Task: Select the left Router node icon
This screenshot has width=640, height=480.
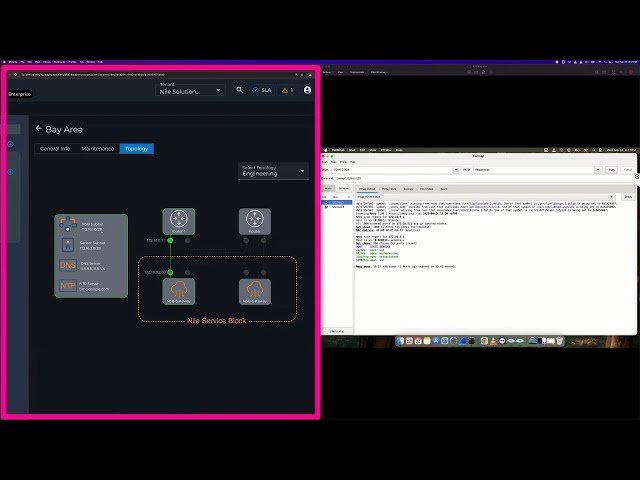Action: (x=179, y=221)
